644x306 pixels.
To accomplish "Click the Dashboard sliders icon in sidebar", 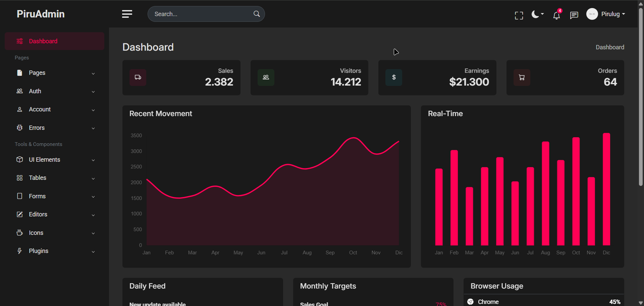I will (20, 41).
